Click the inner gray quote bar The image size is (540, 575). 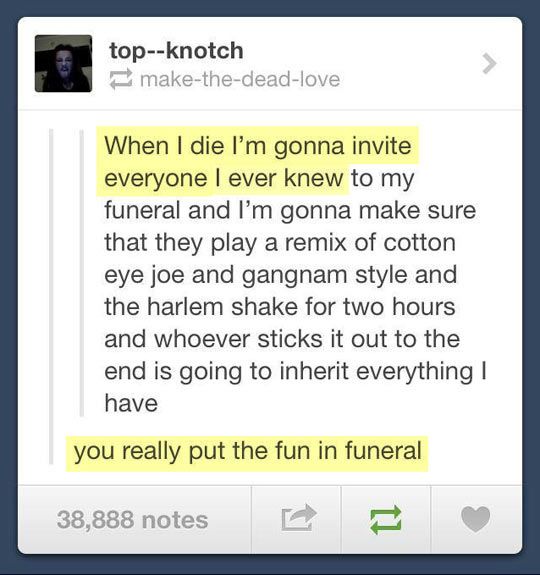pos(82,273)
